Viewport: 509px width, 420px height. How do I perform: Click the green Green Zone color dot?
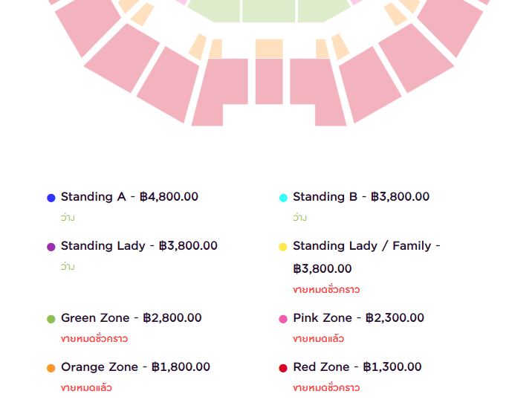[x=51, y=319]
